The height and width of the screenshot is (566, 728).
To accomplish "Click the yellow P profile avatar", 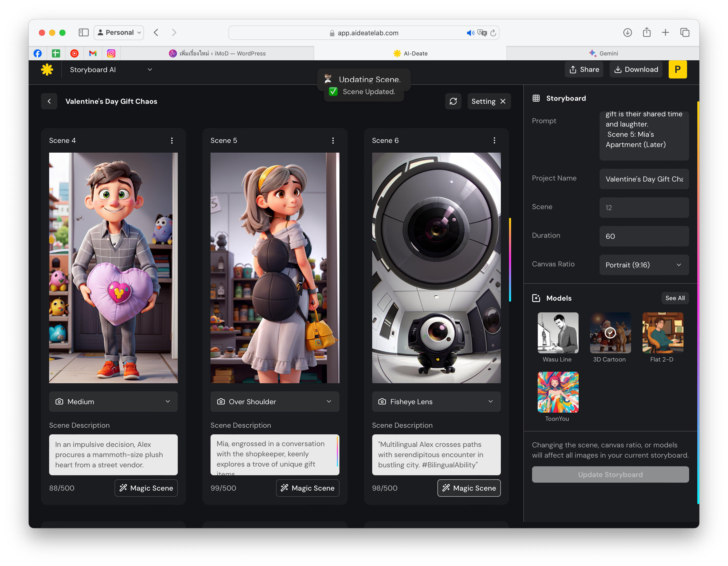I will coord(677,70).
